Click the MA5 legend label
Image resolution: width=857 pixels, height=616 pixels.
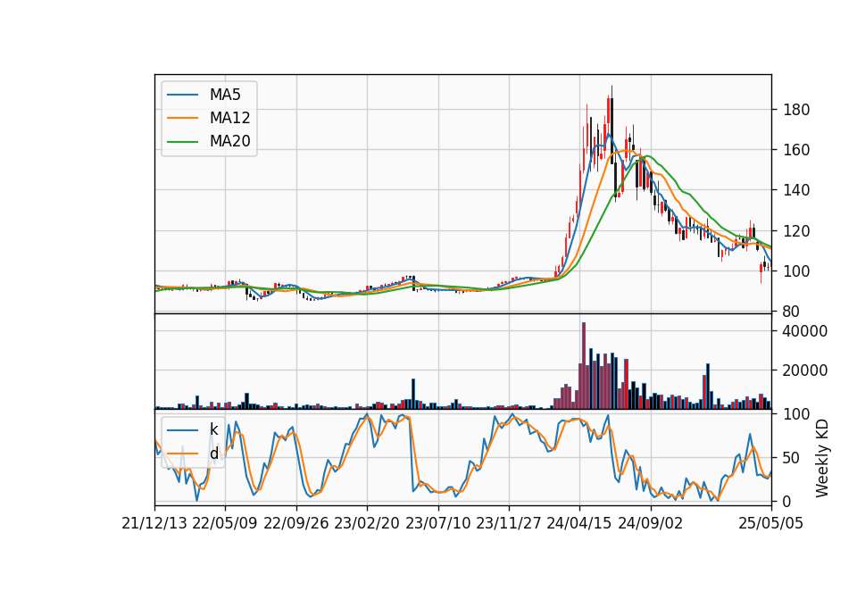[x=225, y=95]
